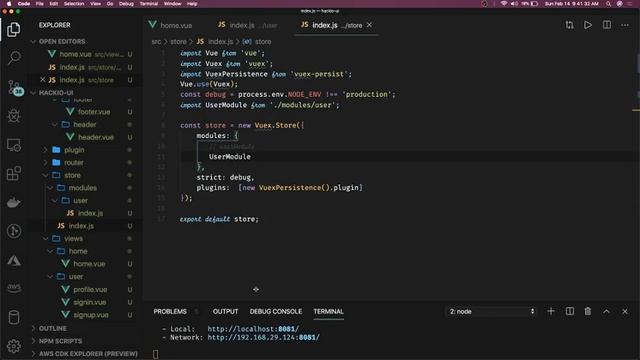Screen dimensions: 640x360
Task: Open the Manage settings gear
Action: click(13, 346)
